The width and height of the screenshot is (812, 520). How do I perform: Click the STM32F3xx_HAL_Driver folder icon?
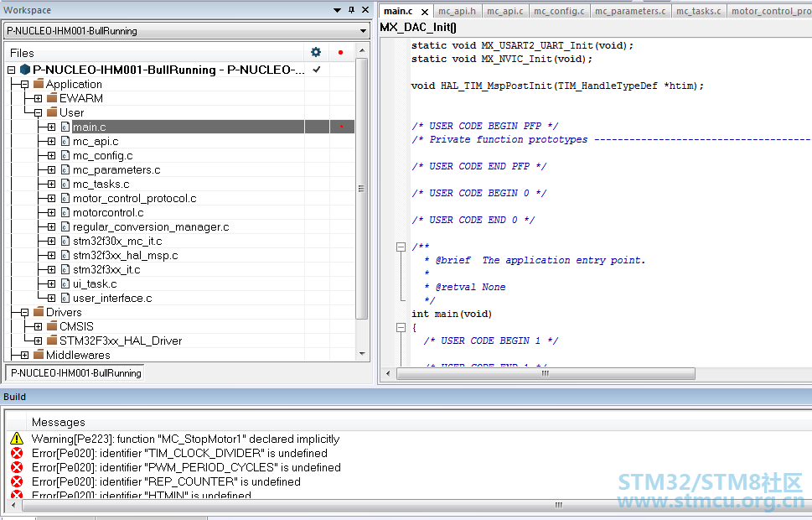tap(52, 341)
